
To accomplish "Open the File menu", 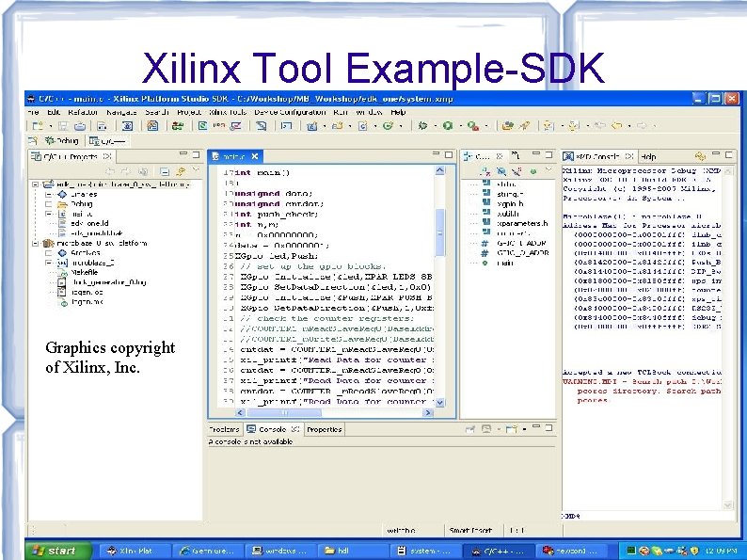I will (x=33, y=112).
